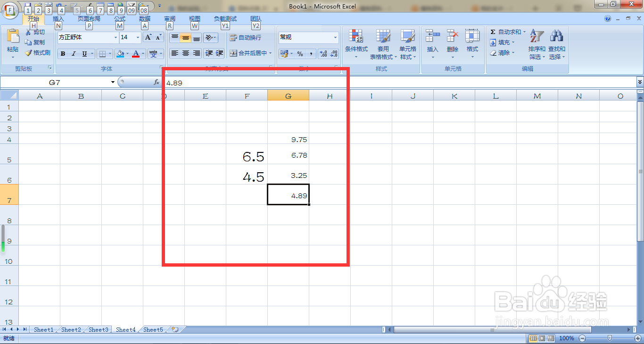Click the accounting number format currency icon

284,54
